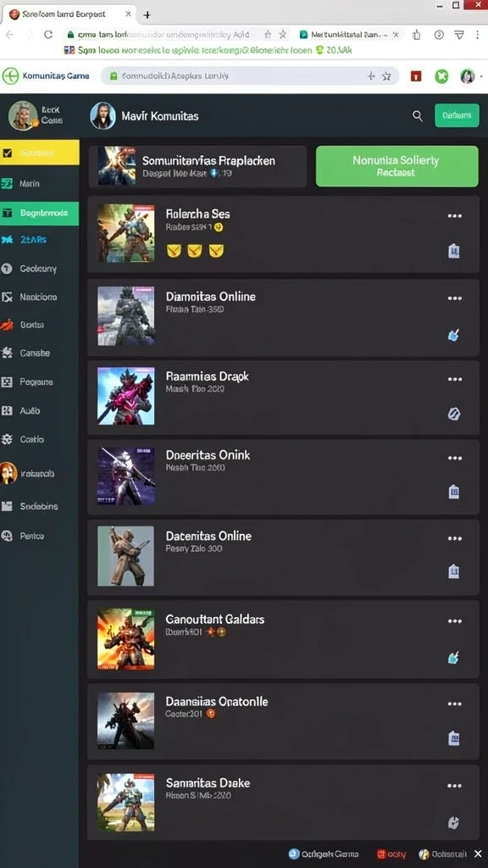The width and height of the screenshot is (488, 868).
Task: Click star icon in inner address field
Action: tap(386, 75)
